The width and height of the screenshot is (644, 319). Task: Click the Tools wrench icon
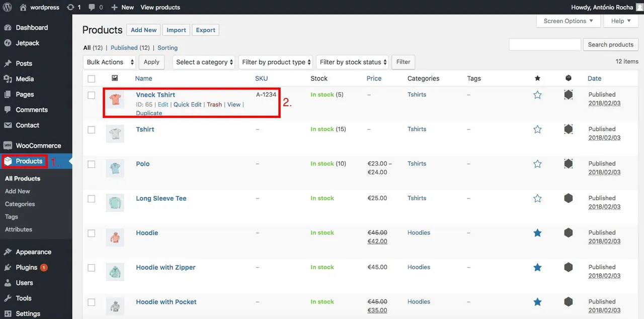pos(8,298)
